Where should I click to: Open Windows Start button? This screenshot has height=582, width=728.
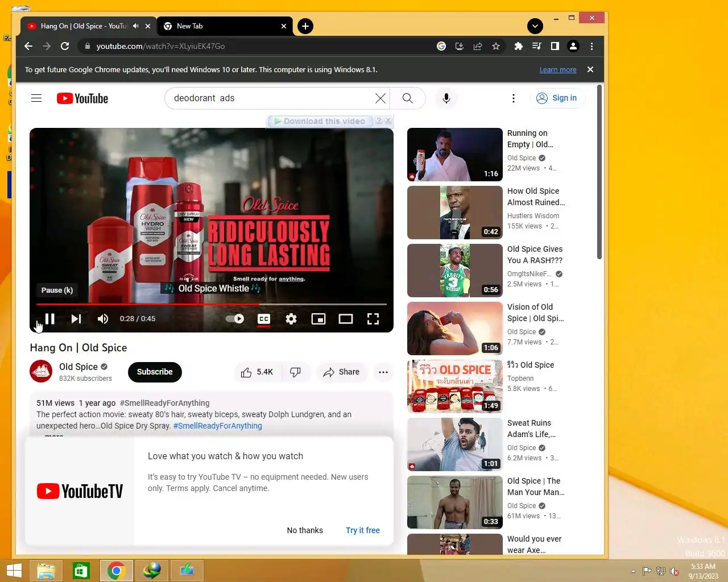14,571
